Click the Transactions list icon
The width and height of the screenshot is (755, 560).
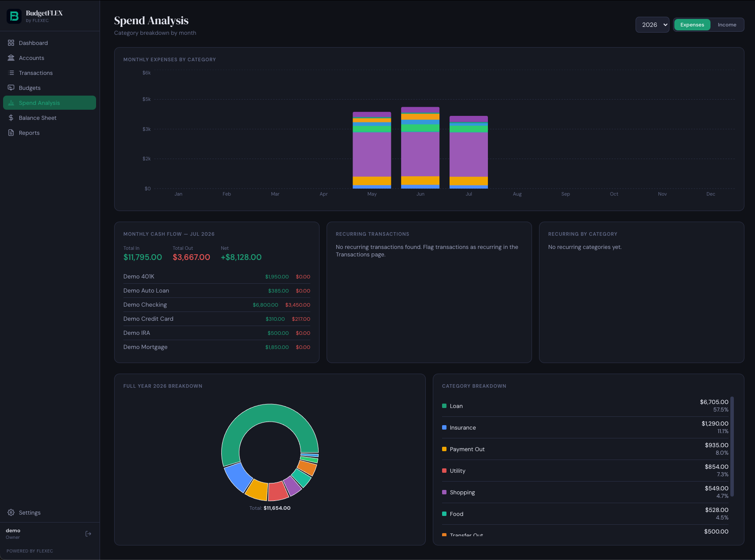pyautogui.click(x=11, y=73)
